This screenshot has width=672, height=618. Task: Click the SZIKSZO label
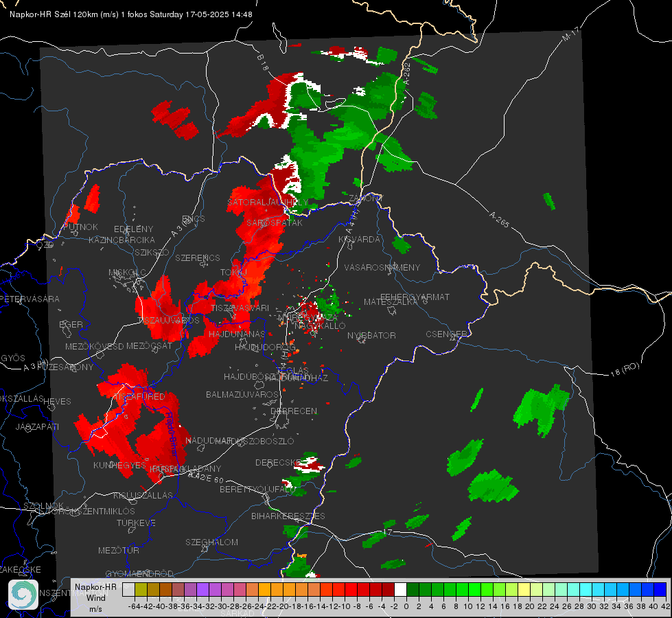(x=152, y=253)
